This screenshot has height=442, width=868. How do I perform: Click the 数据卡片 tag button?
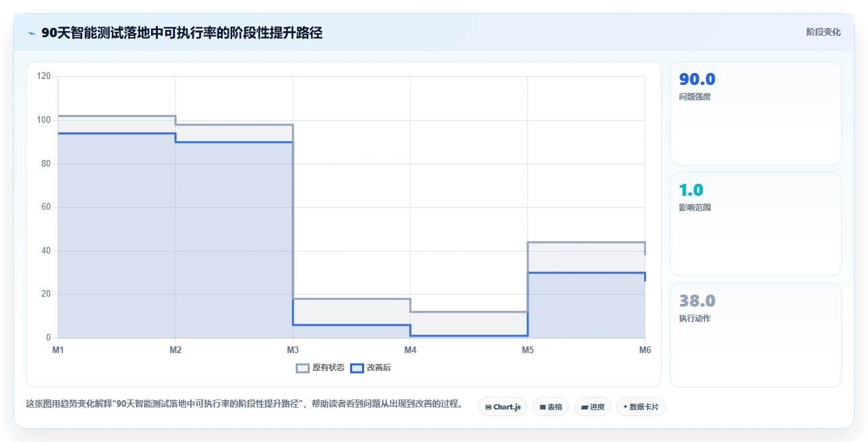641,407
